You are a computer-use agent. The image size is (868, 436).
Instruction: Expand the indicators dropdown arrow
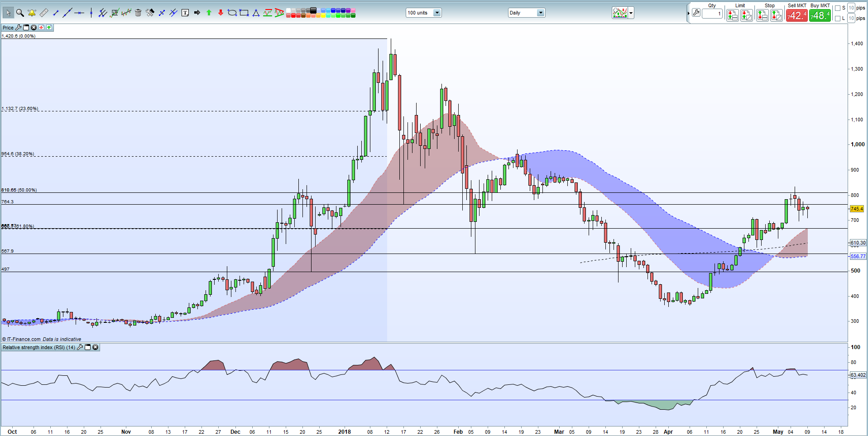(631, 13)
